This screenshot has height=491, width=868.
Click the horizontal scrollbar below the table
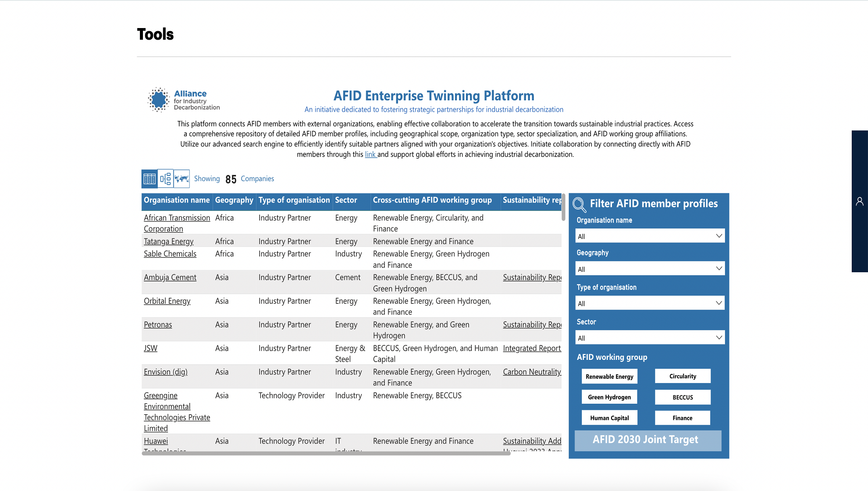pos(326,453)
